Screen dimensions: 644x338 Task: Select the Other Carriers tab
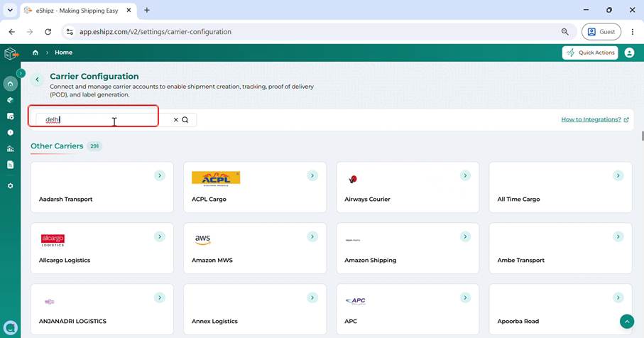(x=57, y=146)
